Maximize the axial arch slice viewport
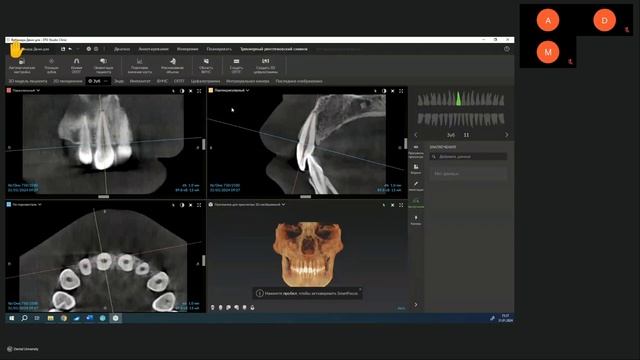Image resolution: width=640 pixels, height=360 pixels. pos(199,205)
